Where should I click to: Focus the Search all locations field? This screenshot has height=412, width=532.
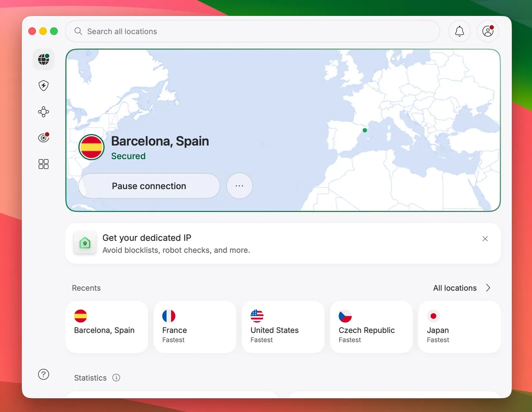click(x=253, y=31)
